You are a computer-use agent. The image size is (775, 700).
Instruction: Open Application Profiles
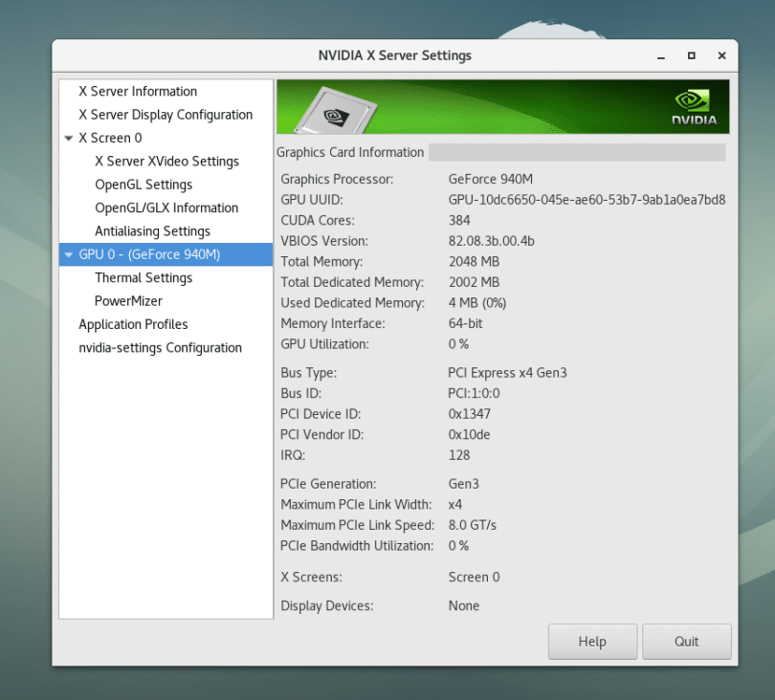pos(134,324)
